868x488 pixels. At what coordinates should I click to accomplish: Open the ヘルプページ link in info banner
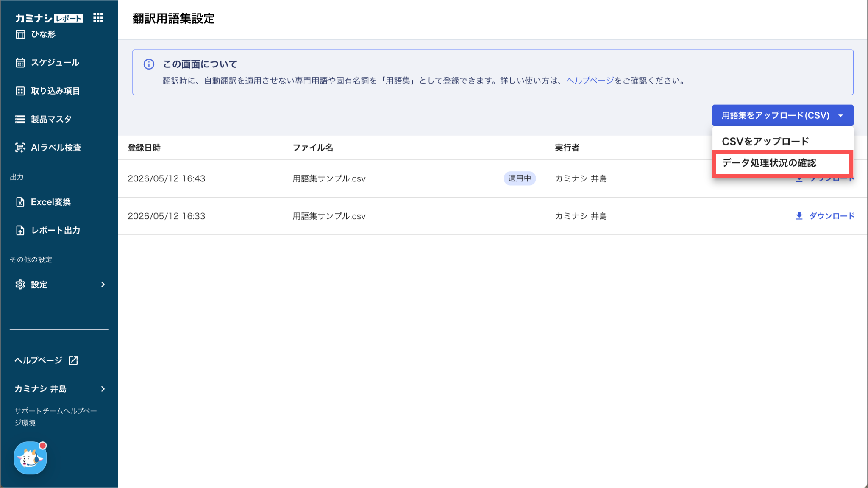pyautogui.click(x=590, y=81)
